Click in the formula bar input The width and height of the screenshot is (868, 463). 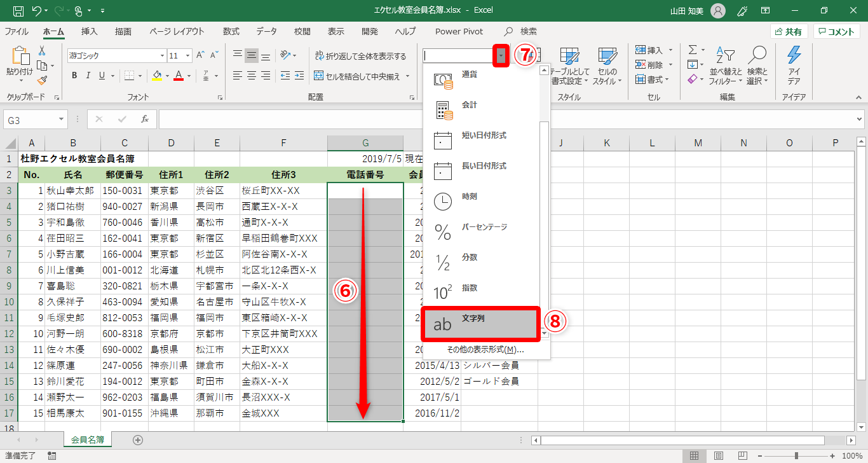point(506,119)
